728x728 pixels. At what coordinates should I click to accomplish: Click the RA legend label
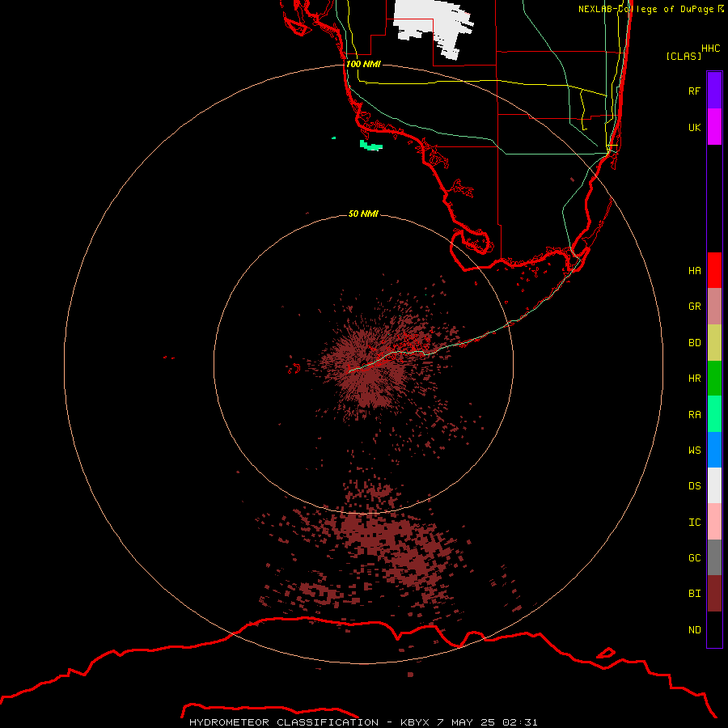(x=694, y=415)
